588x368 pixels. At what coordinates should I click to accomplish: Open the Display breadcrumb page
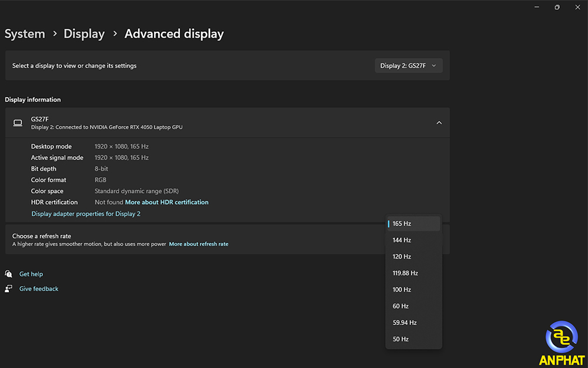tap(84, 34)
